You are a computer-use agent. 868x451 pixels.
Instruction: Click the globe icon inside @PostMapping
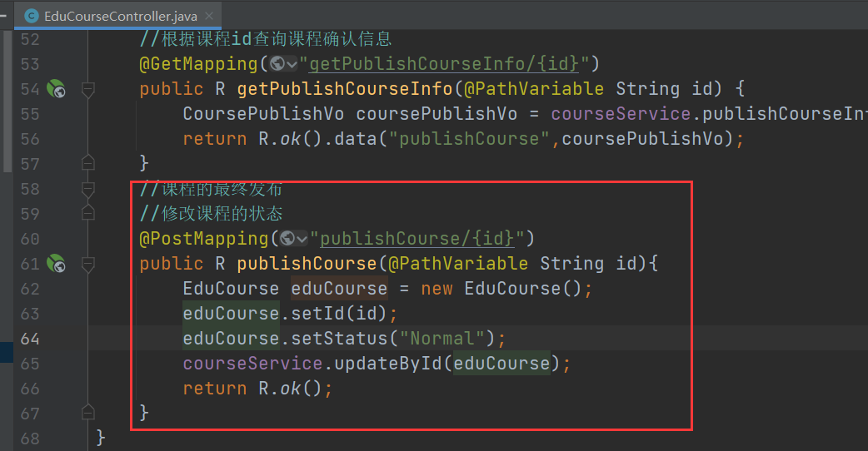287,239
